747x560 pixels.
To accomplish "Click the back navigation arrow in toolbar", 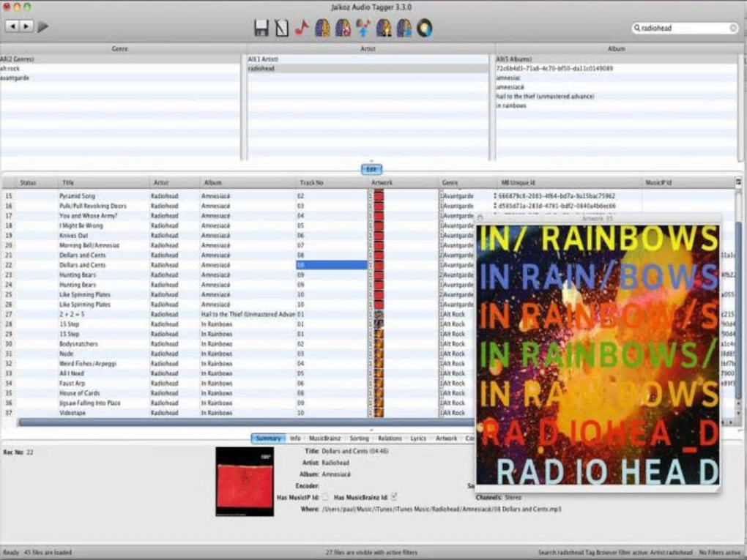I will pos(12,26).
